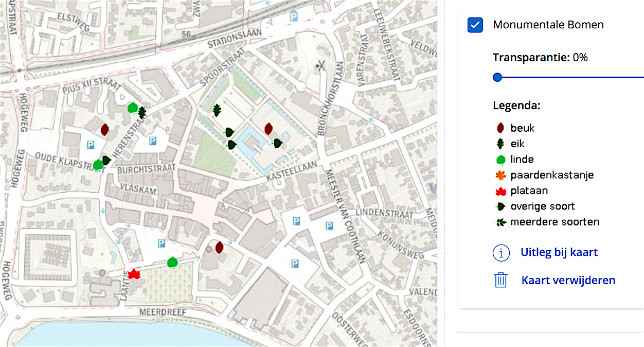Toggle the Monumentale Bomen layer checkbox
The width and height of the screenshot is (644, 347).
475,25
